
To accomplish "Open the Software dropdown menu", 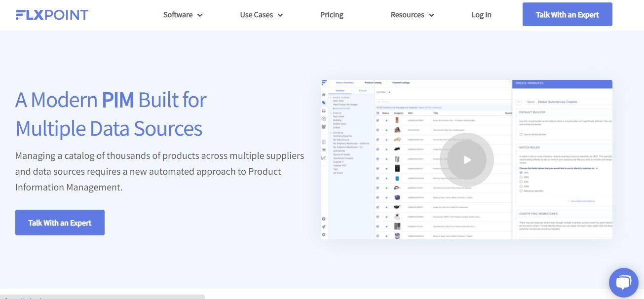I will click(x=183, y=15).
